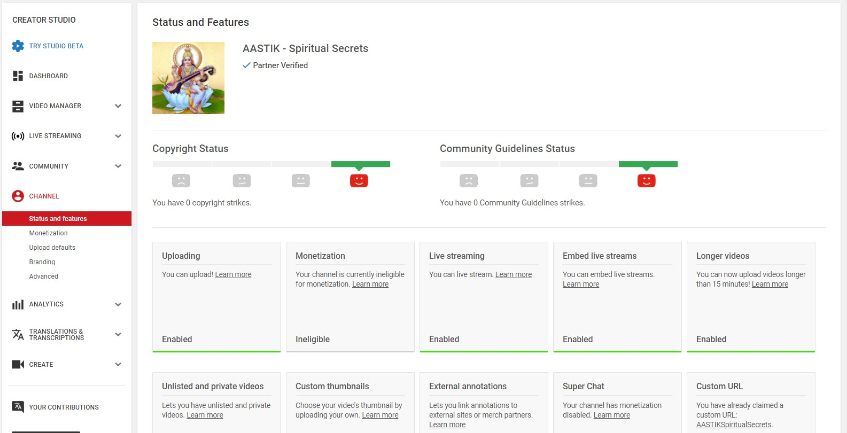The image size is (847, 433).
Task: Click Learn more in Monetization card
Action: click(371, 285)
